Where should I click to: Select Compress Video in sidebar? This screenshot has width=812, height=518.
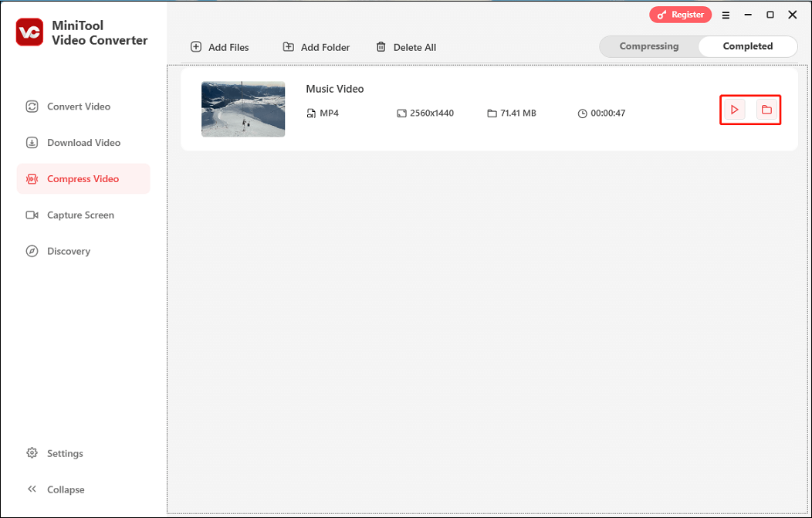[83, 178]
